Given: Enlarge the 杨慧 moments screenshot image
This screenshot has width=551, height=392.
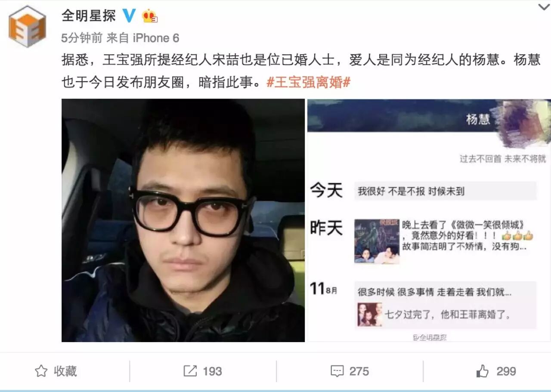Looking at the screenshot, I should click(x=429, y=220).
